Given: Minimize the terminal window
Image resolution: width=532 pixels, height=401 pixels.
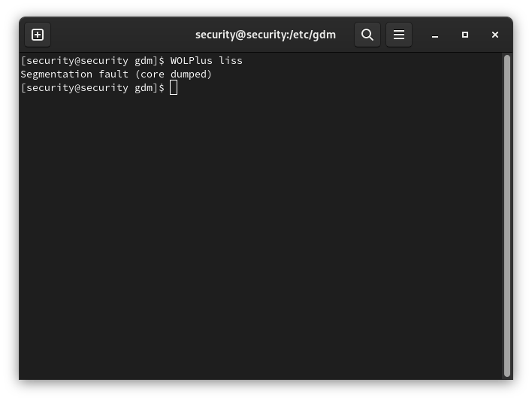Looking at the screenshot, I should [x=435, y=35].
